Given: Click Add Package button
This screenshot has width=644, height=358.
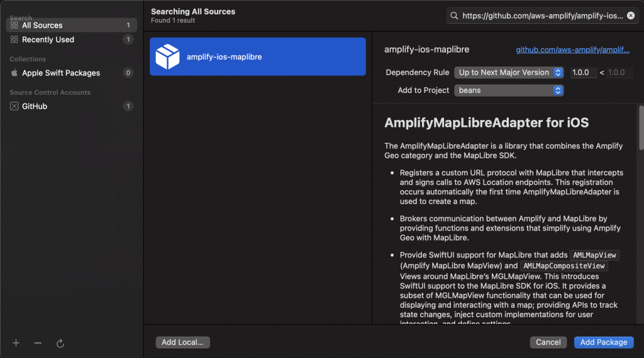Looking at the screenshot, I should 603,342.
